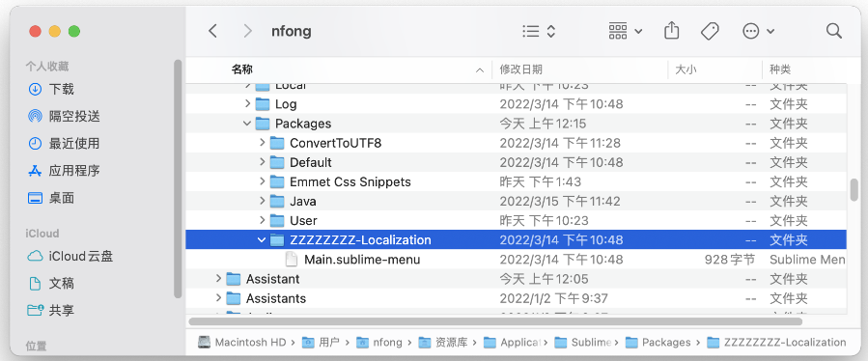
Task: Click 资源库 in the path bar
Action: 443,342
